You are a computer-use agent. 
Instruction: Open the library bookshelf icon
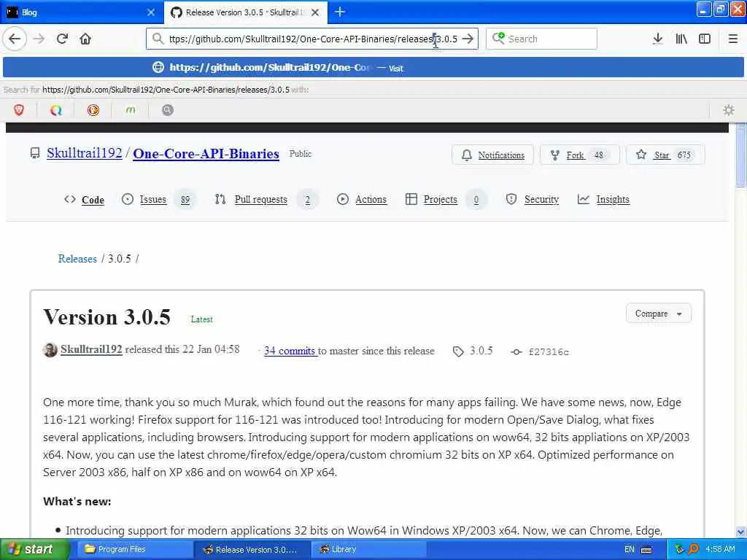tap(681, 39)
